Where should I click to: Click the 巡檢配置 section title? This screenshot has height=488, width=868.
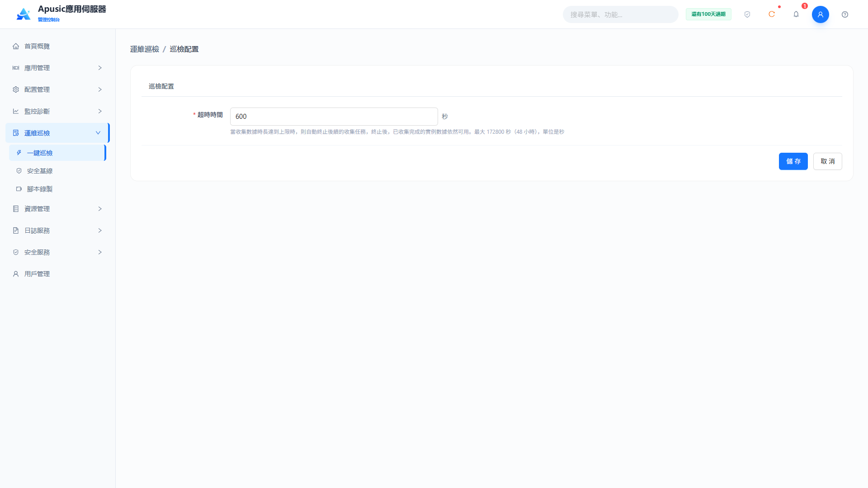click(161, 86)
